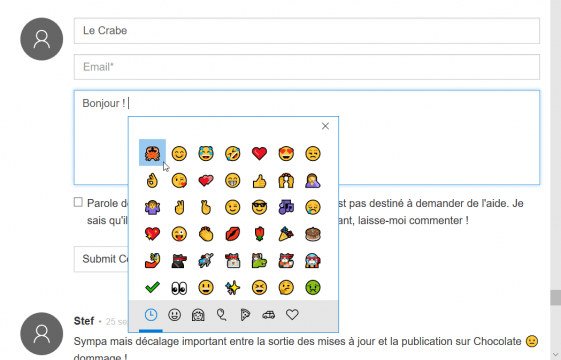The width and height of the screenshot is (561, 360).
Task: Pick the red heart emoji
Action: tap(259, 154)
